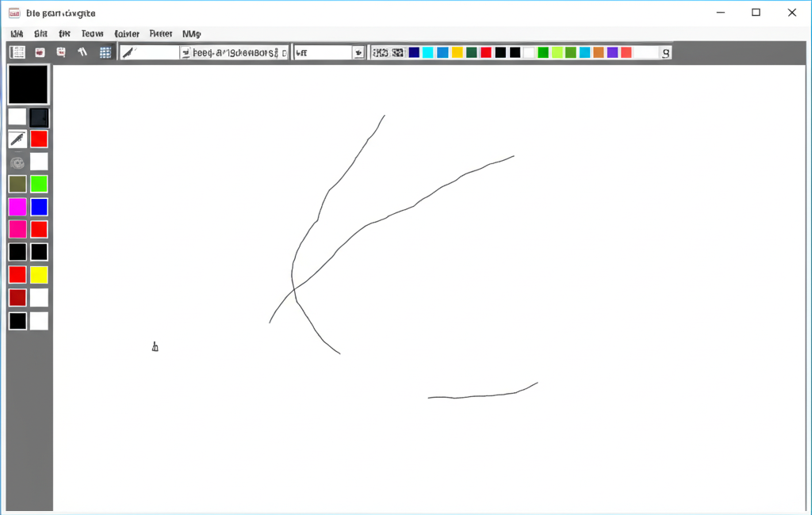Open the second combo box dropdown arrow
This screenshot has width=812, height=515.
tap(358, 52)
